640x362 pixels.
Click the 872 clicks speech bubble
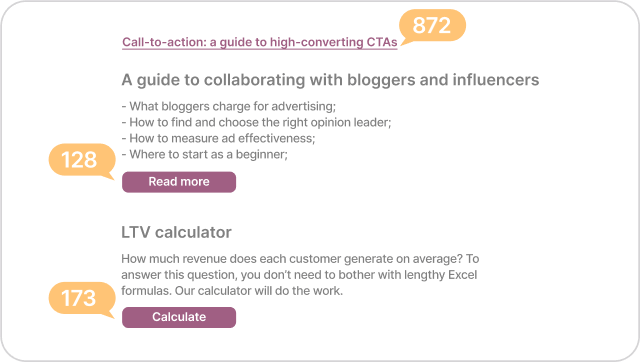click(x=433, y=26)
